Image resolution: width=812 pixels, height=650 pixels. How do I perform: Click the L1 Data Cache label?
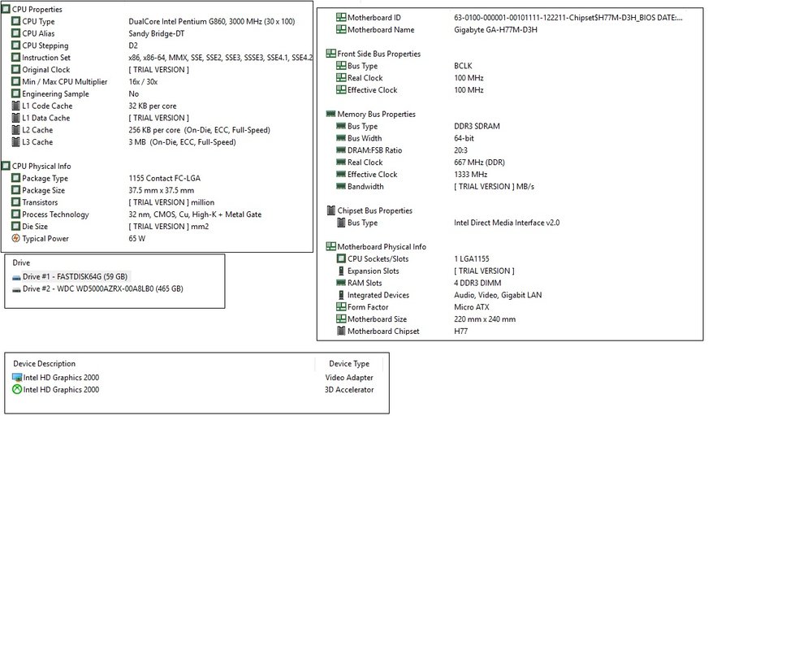tap(45, 118)
